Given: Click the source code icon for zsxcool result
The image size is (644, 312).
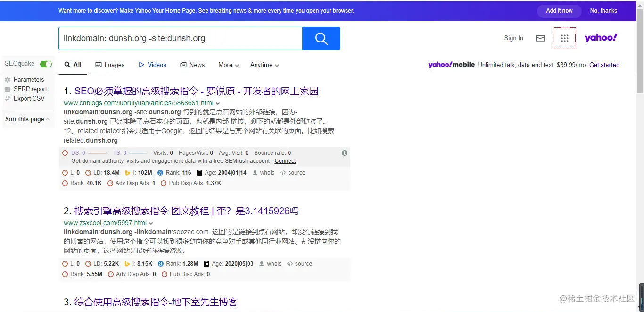Looking at the screenshot, I should click(x=290, y=264).
